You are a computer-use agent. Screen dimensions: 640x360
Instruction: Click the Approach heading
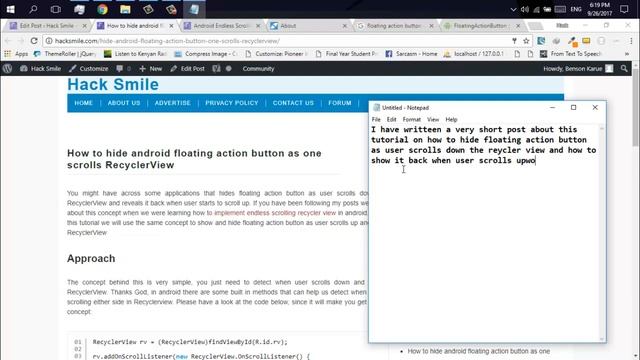coord(91,258)
